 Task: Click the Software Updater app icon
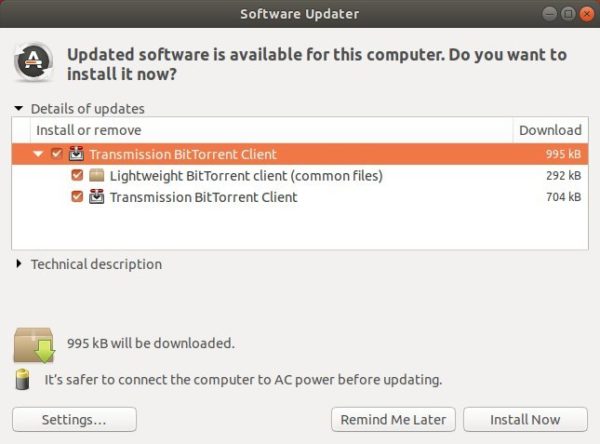[x=34, y=62]
